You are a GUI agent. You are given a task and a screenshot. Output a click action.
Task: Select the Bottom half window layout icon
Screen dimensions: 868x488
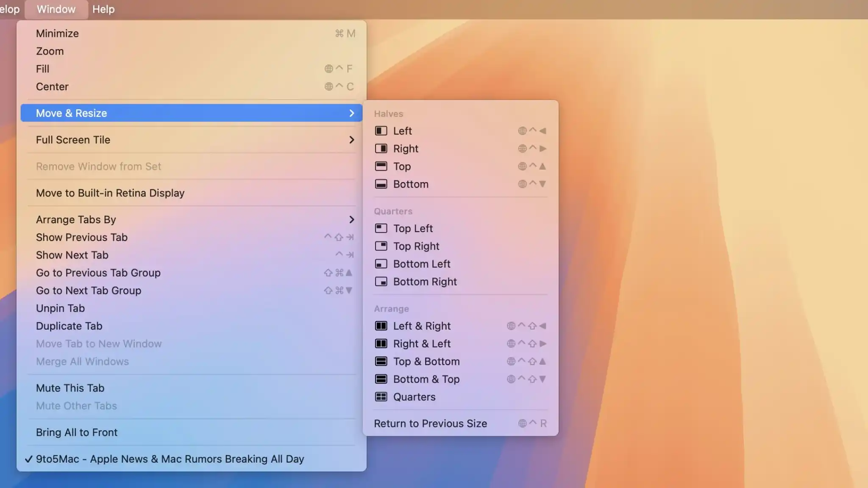(x=380, y=184)
